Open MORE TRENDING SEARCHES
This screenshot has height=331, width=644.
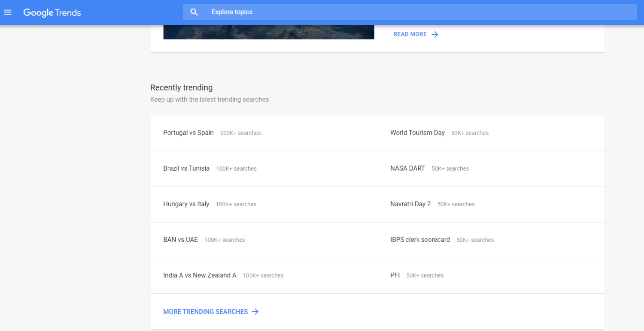point(205,312)
